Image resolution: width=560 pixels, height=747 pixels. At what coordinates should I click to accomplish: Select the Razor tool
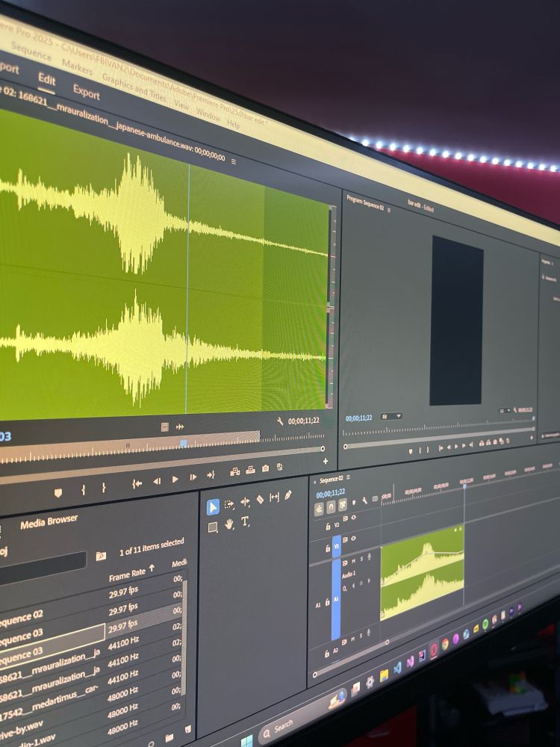click(260, 499)
